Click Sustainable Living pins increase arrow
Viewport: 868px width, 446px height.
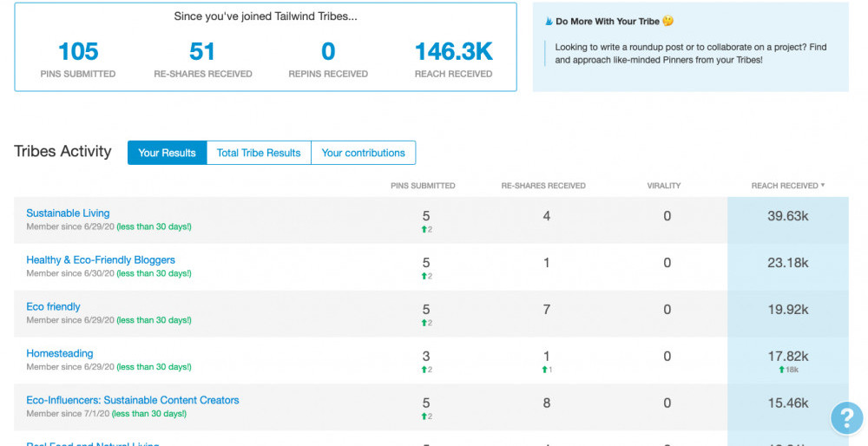[x=424, y=229]
